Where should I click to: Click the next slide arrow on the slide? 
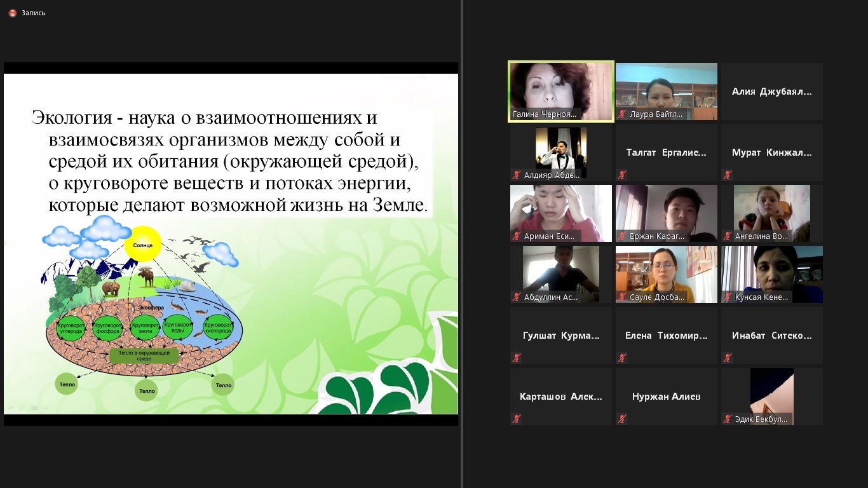[x=45, y=407]
